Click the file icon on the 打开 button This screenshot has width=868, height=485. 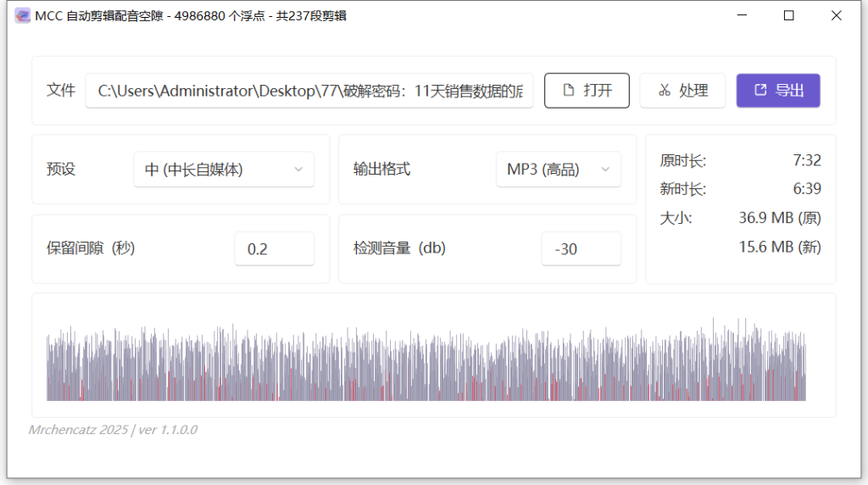click(x=569, y=91)
